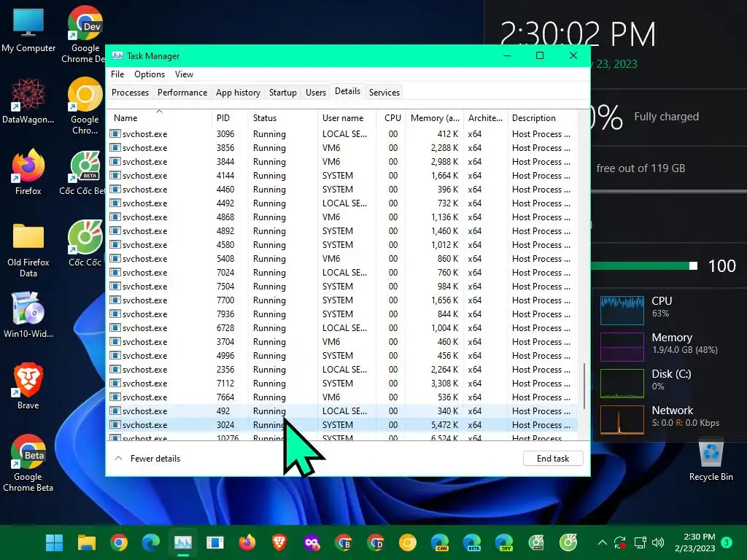This screenshot has width=747, height=560.
Task: Sort processes by the CPU column
Action: pos(391,117)
